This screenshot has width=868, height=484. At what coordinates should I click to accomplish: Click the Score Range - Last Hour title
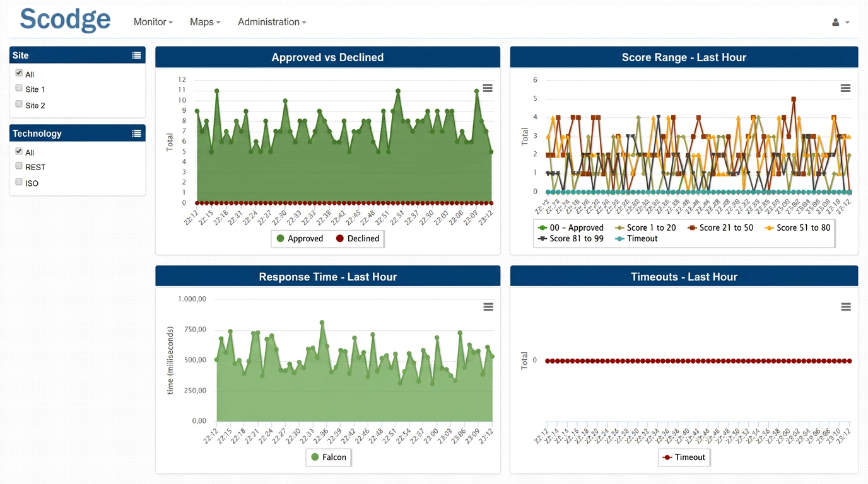(x=684, y=57)
